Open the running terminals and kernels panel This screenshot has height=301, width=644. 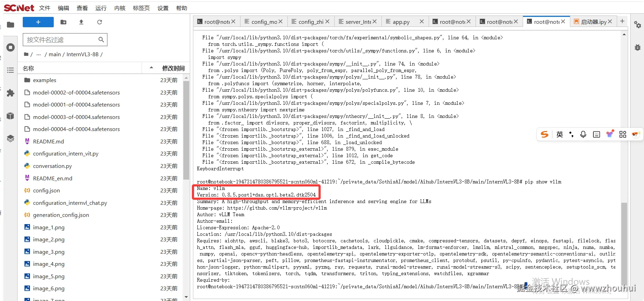[x=11, y=47]
